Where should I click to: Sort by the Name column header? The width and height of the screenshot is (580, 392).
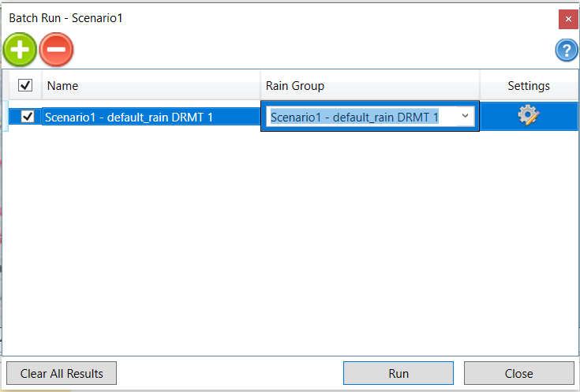[150, 85]
